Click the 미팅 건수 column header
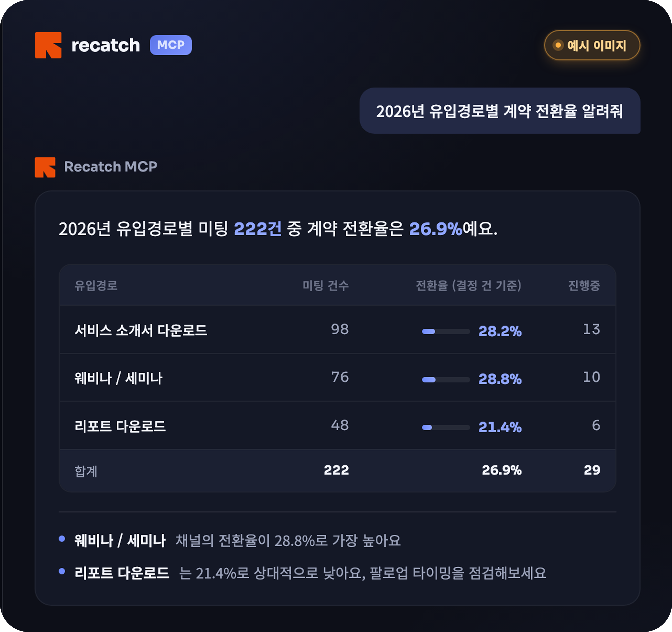This screenshot has width=672, height=632. (x=326, y=286)
